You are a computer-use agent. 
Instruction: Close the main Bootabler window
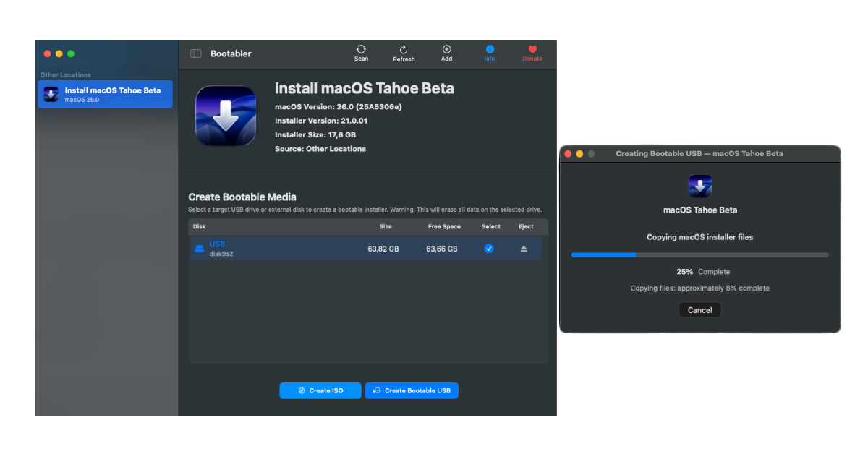(47, 53)
